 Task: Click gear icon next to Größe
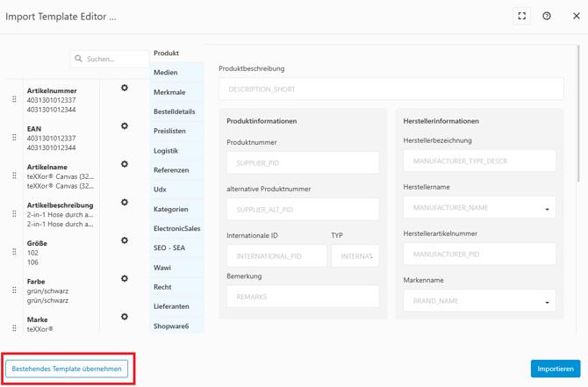point(125,240)
